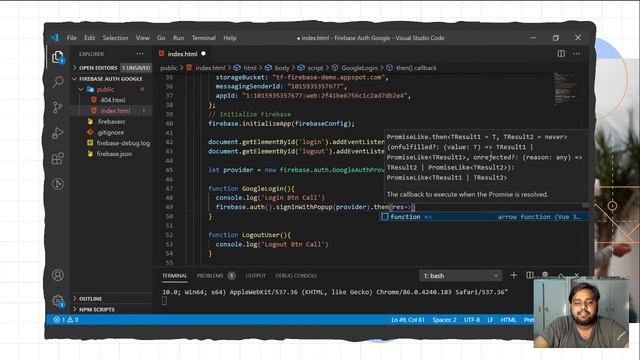
Task: Click the VS Code logo icon
Action: 55,38
